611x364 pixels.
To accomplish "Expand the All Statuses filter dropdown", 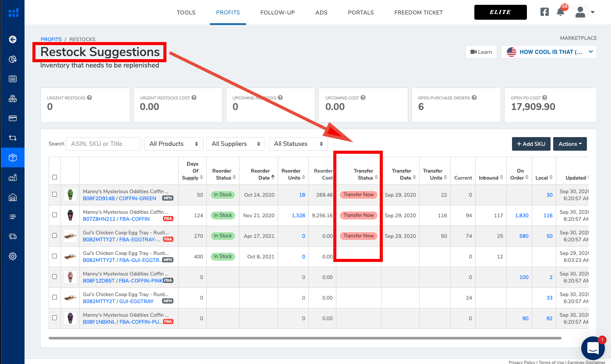I will 298,144.
